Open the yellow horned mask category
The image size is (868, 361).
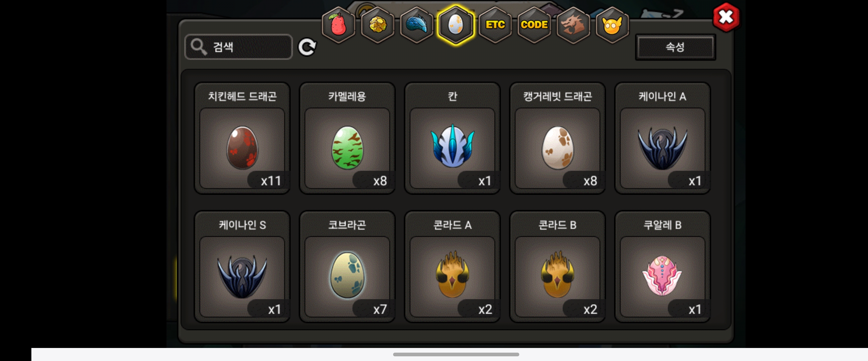click(x=612, y=25)
